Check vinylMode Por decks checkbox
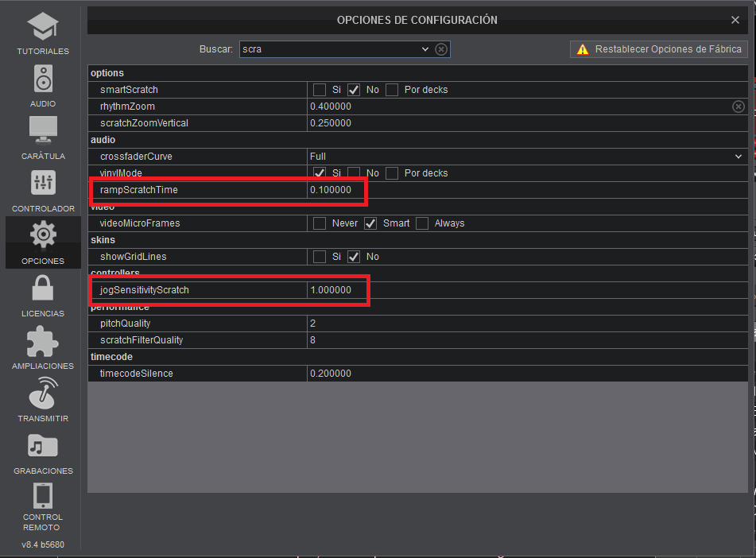 point(391,173)
